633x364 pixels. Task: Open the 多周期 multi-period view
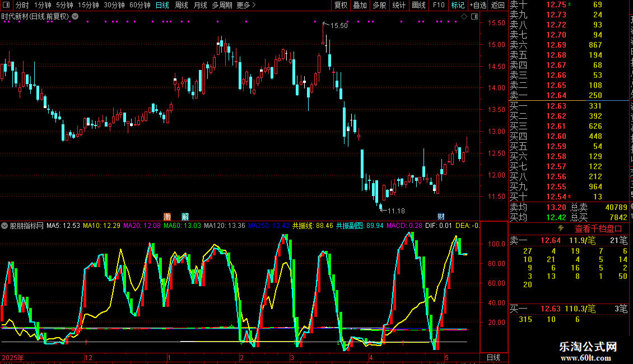[x=222, y=5]
